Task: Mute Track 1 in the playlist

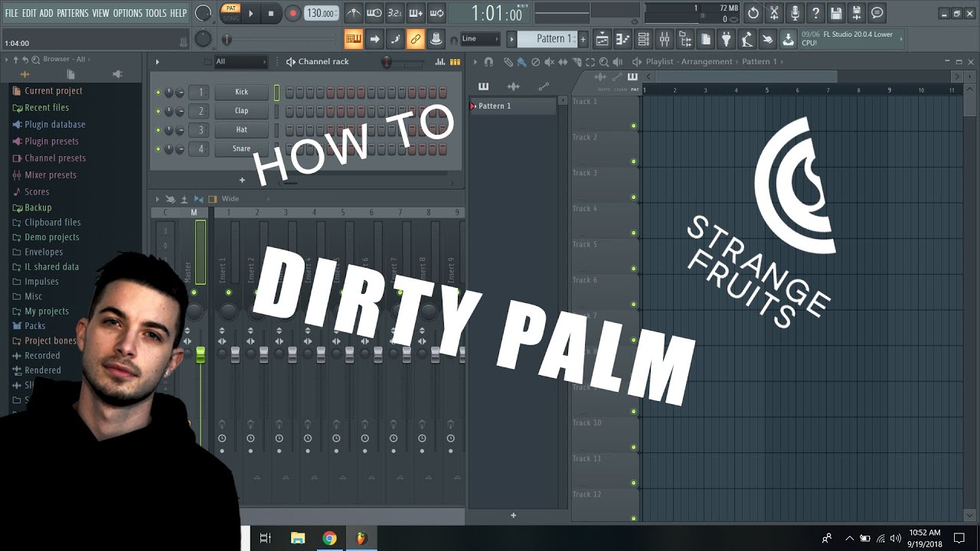Action: (x=634, y=126)
